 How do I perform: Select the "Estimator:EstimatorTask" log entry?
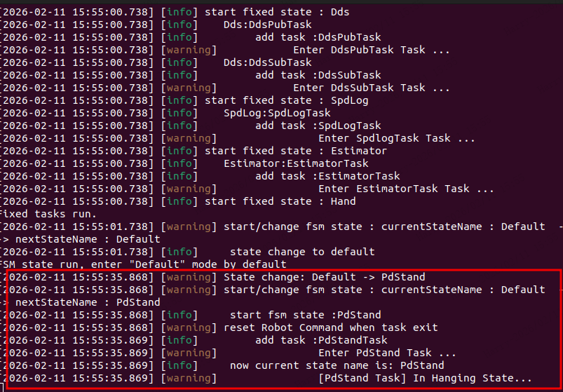click(296, 163)
